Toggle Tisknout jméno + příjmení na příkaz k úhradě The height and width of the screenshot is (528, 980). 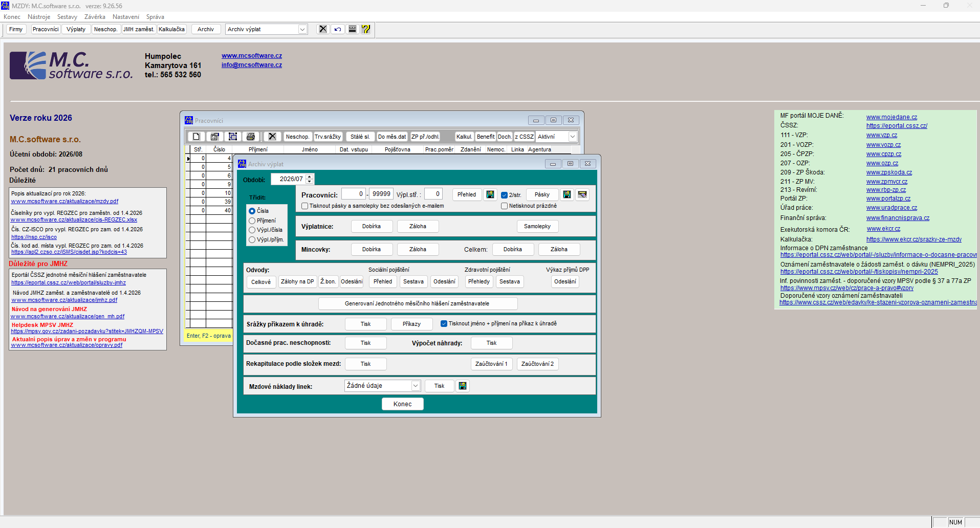point(444,323)
